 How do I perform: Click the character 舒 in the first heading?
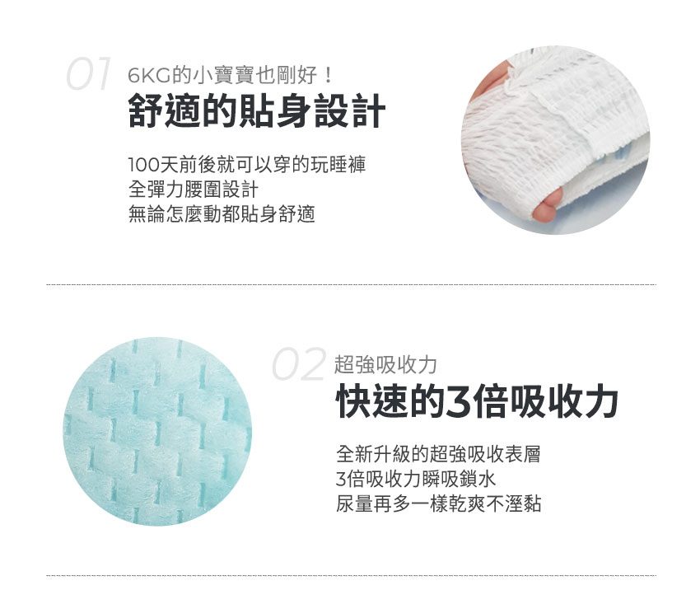[146, 110]
